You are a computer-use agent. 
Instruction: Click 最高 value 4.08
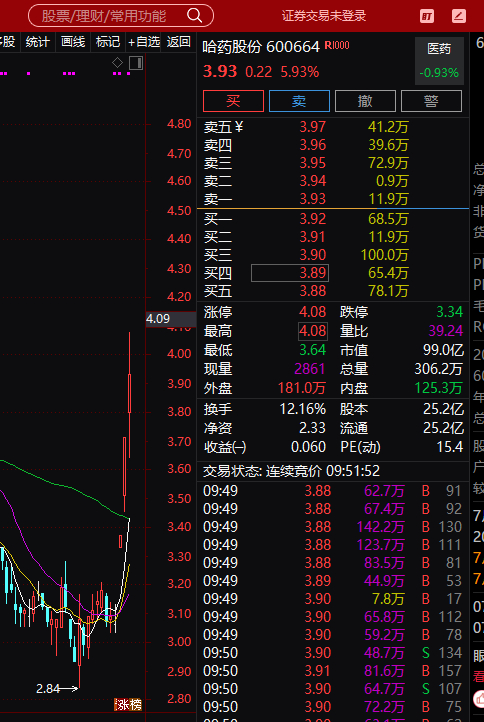coord(313,331)
